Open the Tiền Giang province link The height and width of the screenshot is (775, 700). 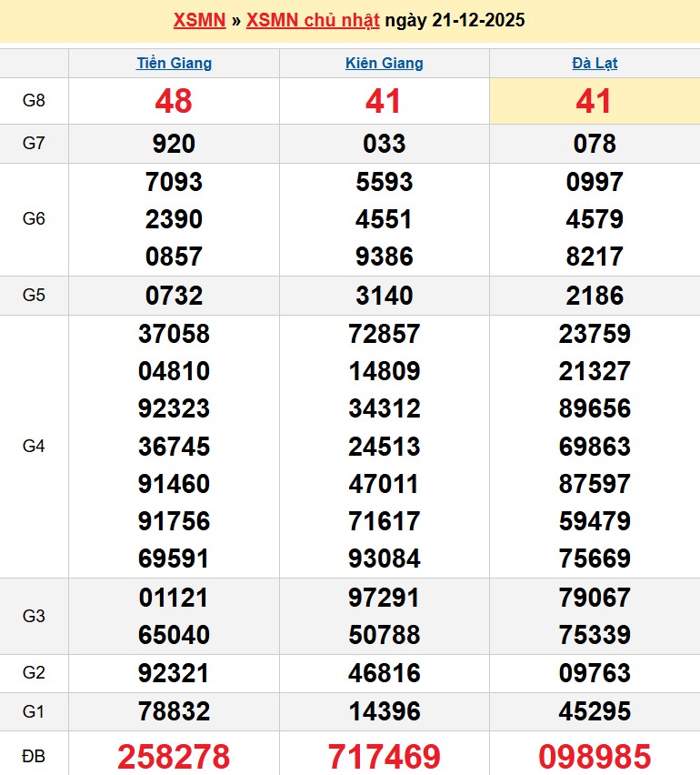(174, 63)
